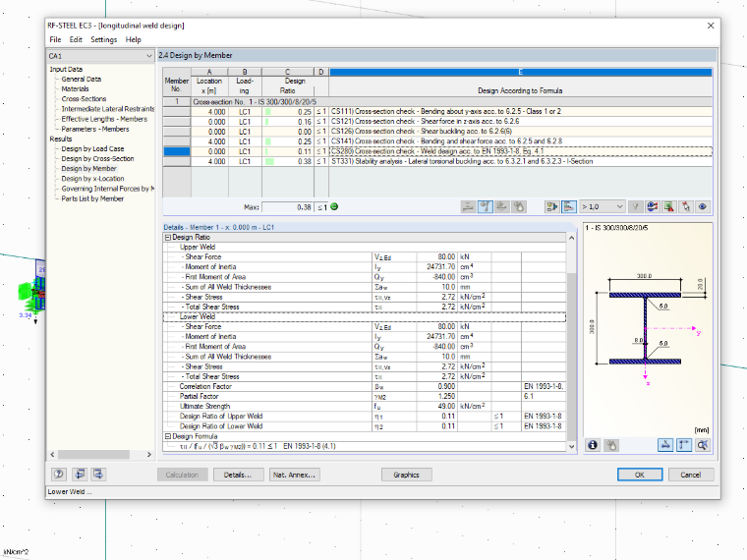747x560 pixels.
Task: Click the greyed eye-over-member icon in table toolbar
Action: click(501, 206)
